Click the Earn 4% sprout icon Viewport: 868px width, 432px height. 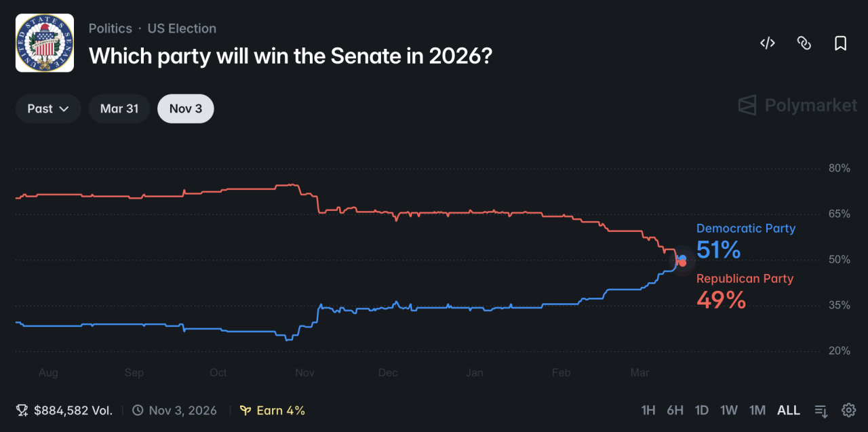coord(245,410)
